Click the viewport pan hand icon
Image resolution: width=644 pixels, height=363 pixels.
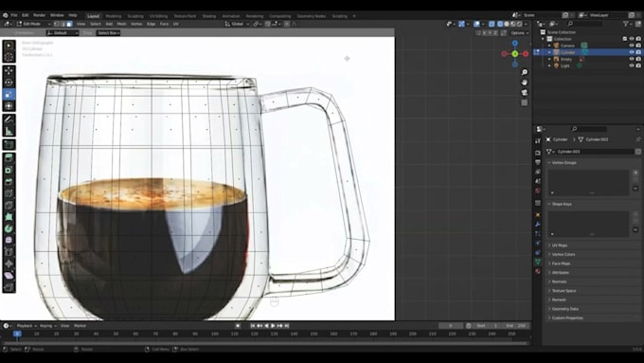(525, 82)
